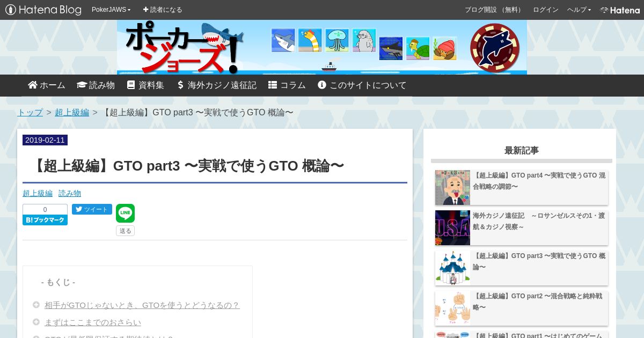Click the seal tile in banner
644x338 pixels.
pos(364,40)
